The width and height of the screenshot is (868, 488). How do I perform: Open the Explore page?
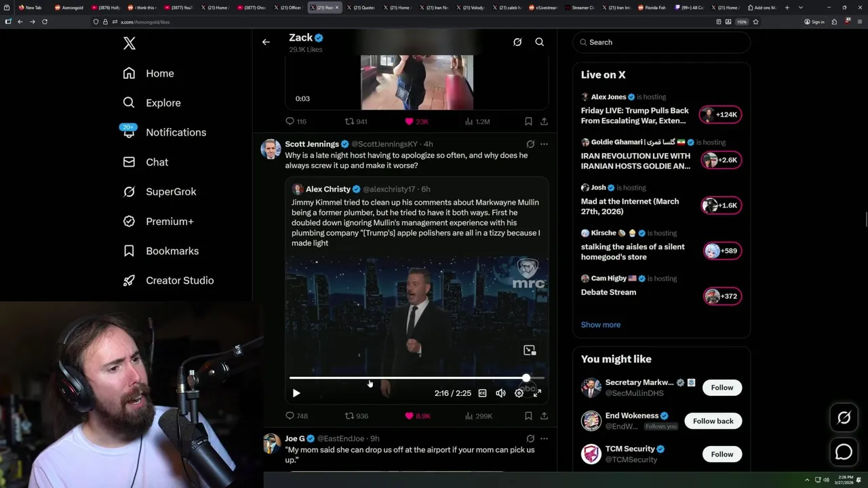pos(152,103)
